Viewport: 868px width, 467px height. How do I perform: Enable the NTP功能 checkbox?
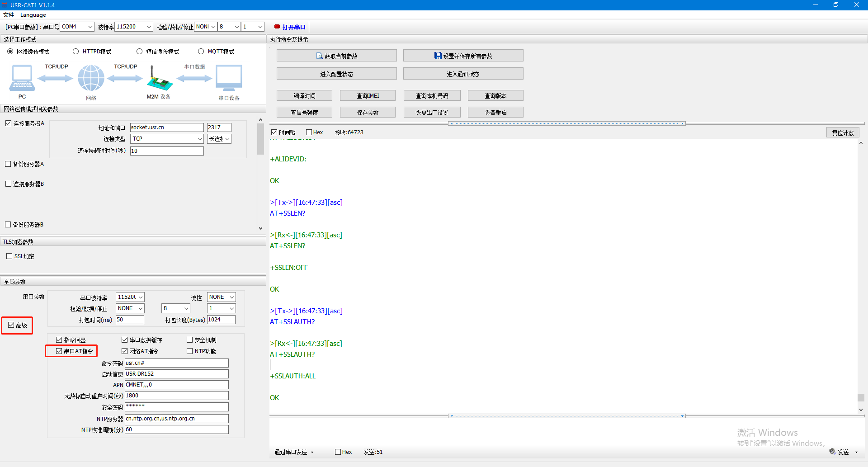tap(190, 351)
